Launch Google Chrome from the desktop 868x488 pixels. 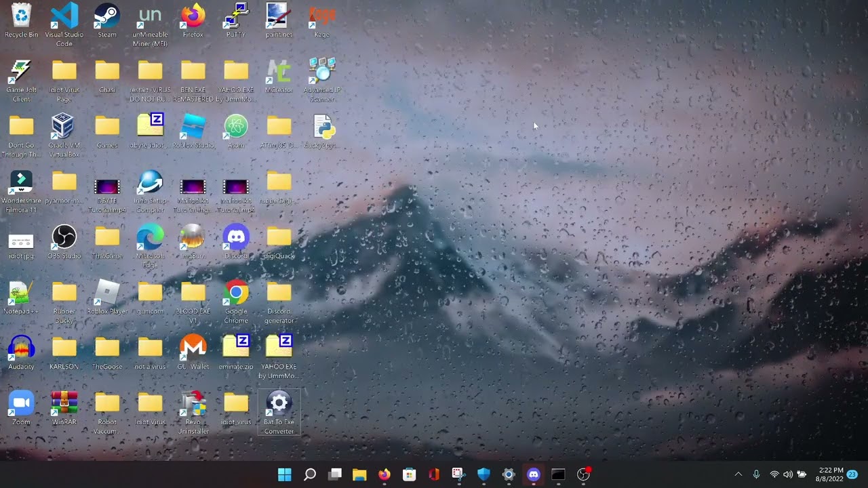click(236, 303)
